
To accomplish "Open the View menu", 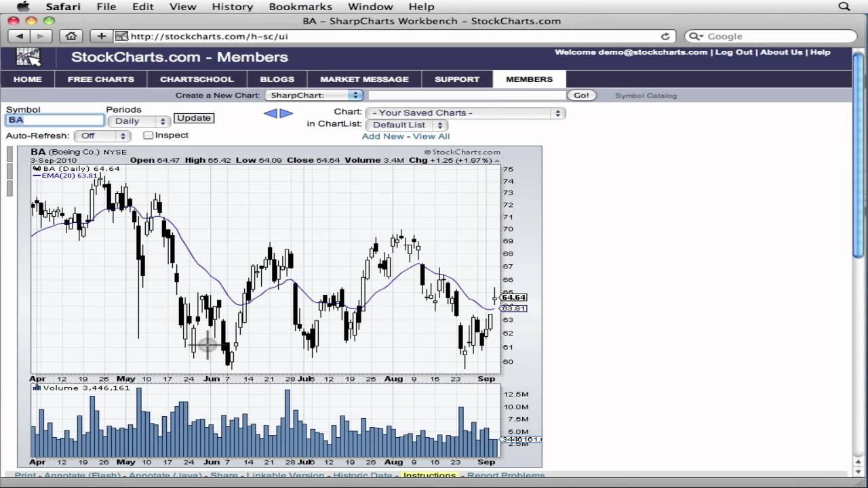I will pyautogui.click(x=182, y=7).
